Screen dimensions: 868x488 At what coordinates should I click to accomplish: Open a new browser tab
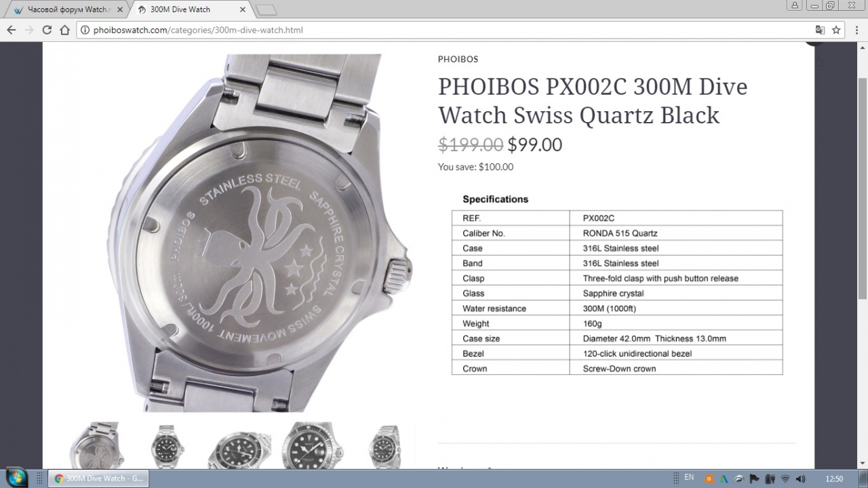click(267, 9)
